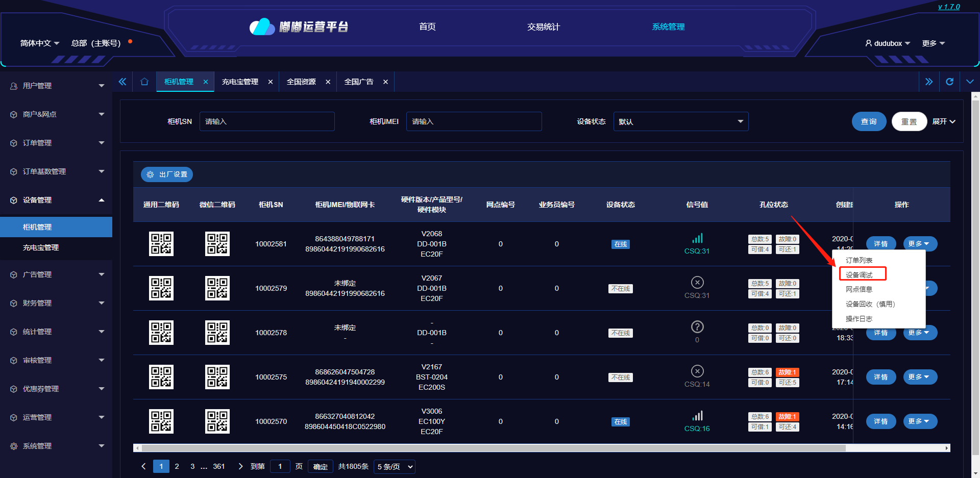Click the refresh icon in tab bar
Viewport: 980px width, 478px height.
[x=949, y=82]
